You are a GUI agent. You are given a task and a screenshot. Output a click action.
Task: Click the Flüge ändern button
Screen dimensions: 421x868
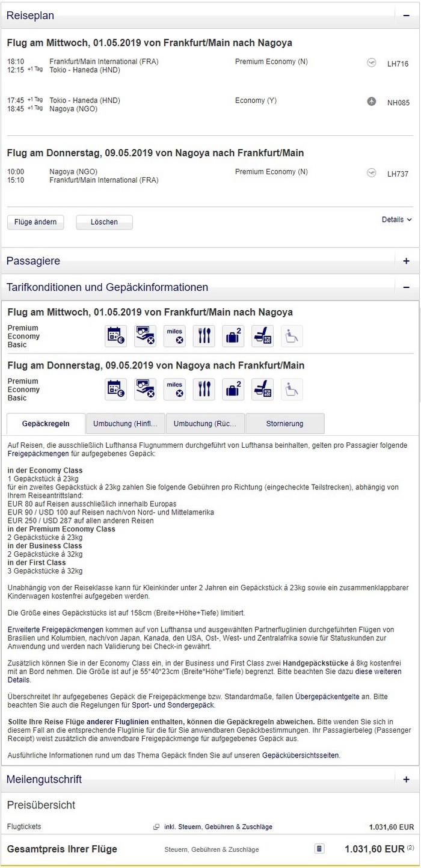point(35,222)
